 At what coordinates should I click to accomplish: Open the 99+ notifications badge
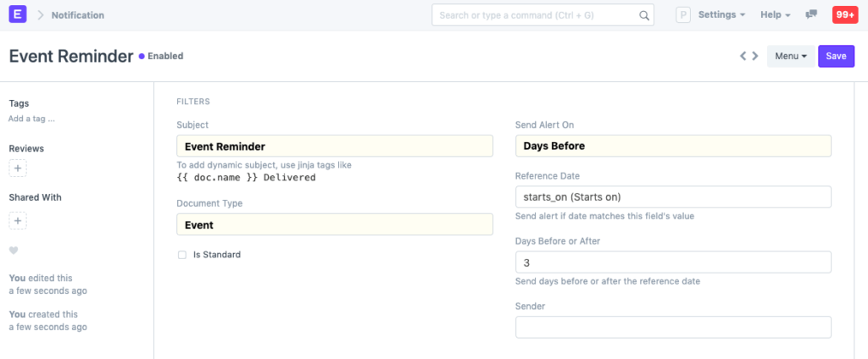(844, 14)
